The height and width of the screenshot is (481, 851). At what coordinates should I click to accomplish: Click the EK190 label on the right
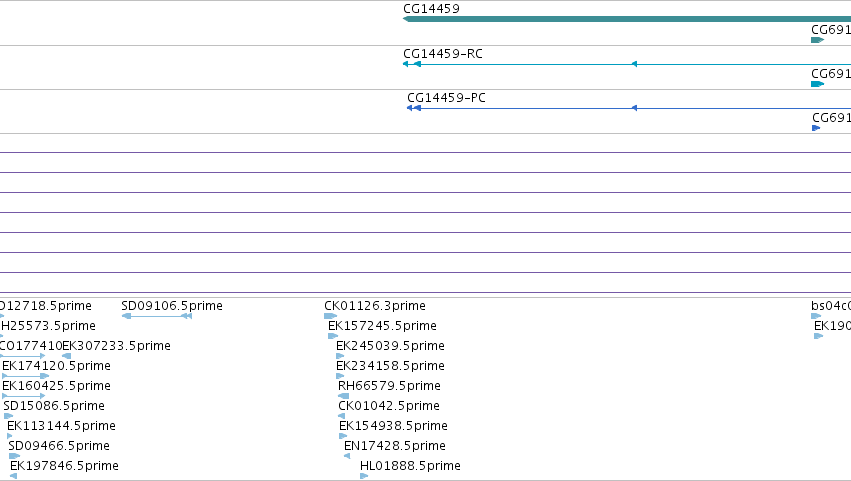point(833,326)
